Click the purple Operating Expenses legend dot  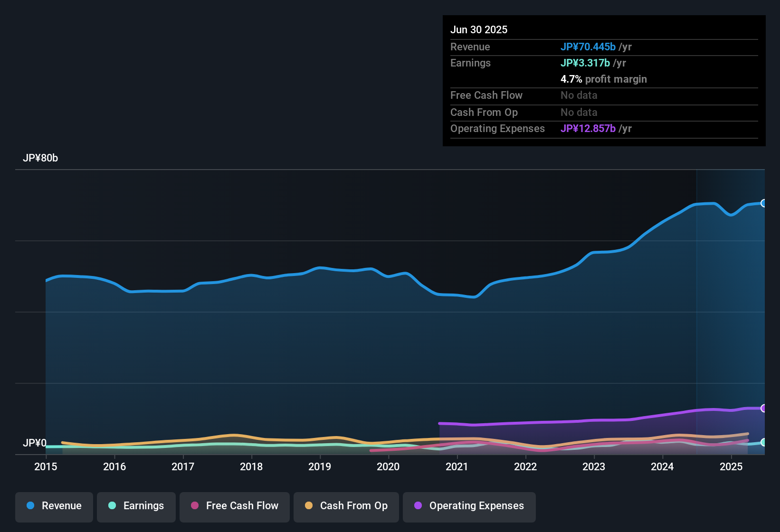418,506
